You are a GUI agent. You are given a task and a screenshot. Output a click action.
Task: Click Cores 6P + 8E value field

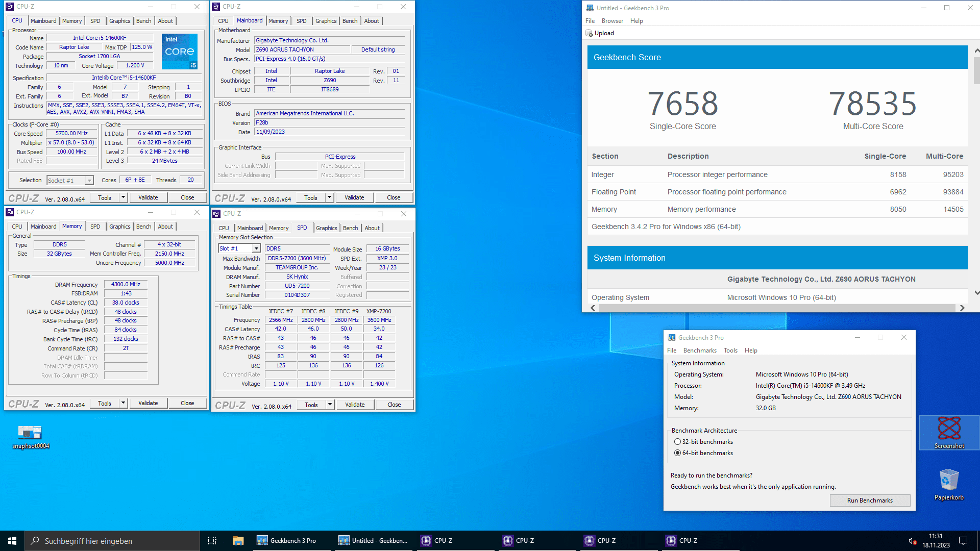[135, 180]
